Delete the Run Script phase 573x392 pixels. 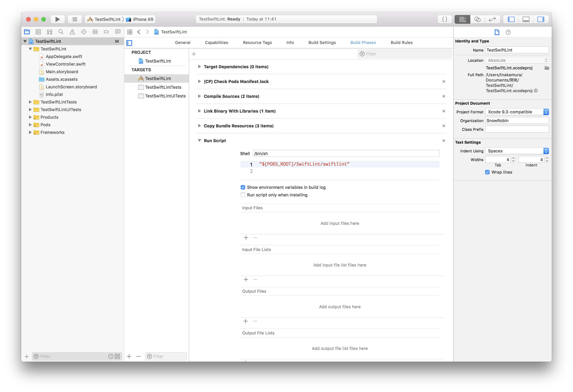coord(444,141)
